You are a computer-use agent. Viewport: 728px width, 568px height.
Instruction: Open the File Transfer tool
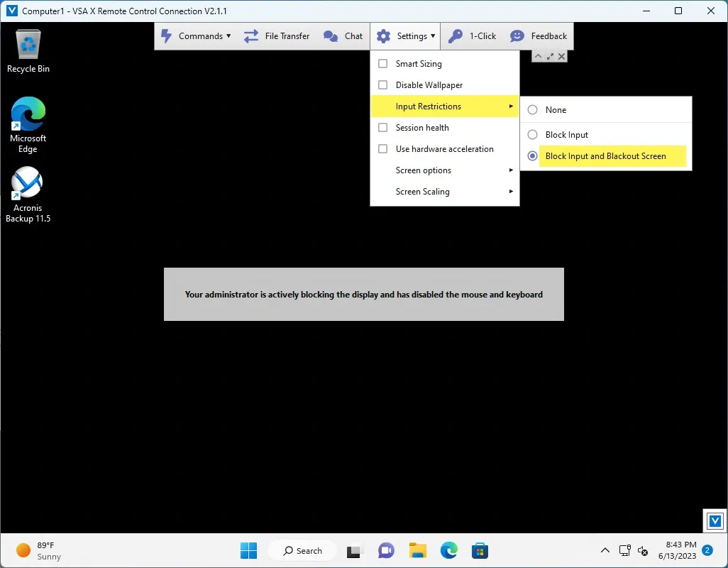point(277,36)
